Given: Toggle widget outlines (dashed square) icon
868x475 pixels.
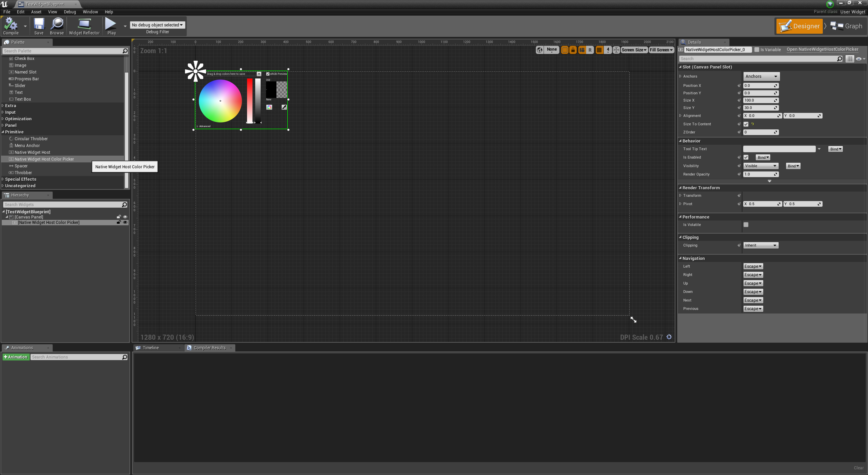Looking at the screenshot, I should pos(564,50).
